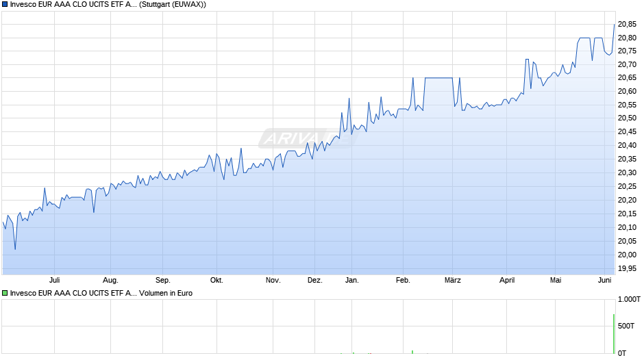644x360 pixels.
Task: Click the 20,20 price axis value
Action: (627, 201)
